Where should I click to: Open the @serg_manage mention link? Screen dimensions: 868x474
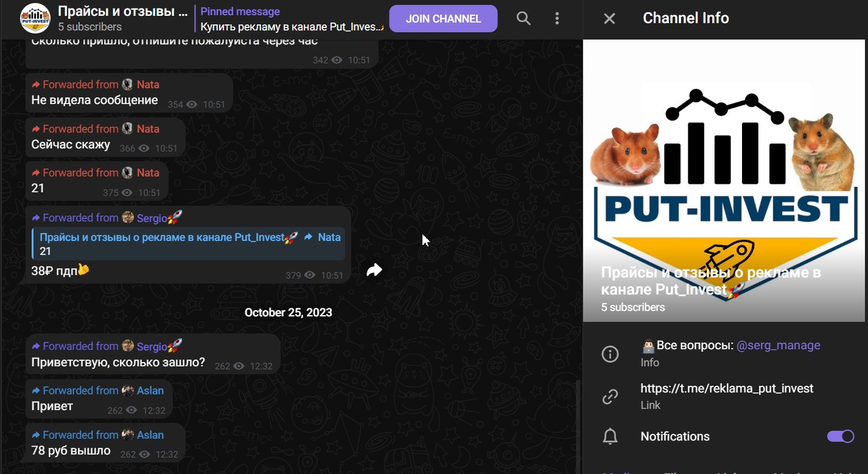(779, 345)
